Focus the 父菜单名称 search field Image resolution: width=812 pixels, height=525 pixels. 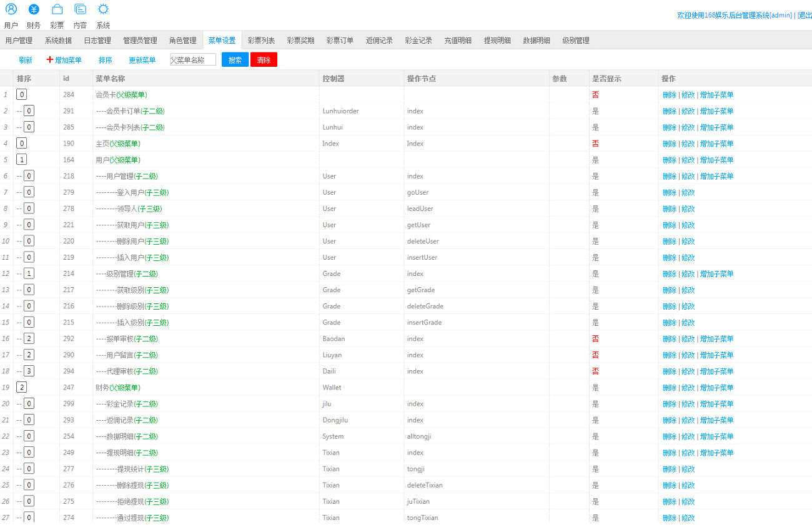coord(193,60)
